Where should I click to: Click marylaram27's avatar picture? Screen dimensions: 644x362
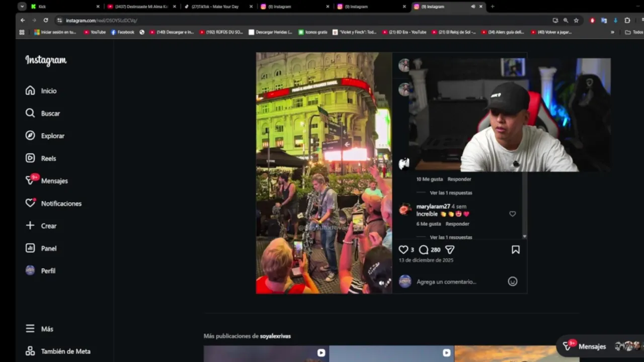405,209
